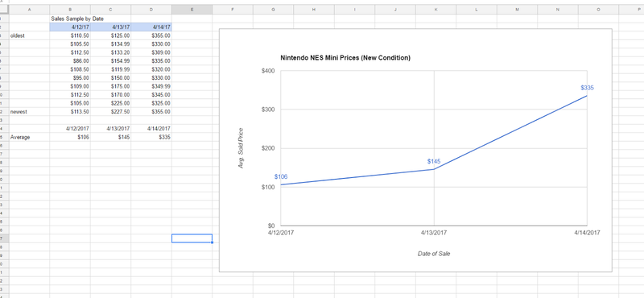Select the $175.00 cell
The height and width of the screenshot is (298, 644).
110,86
